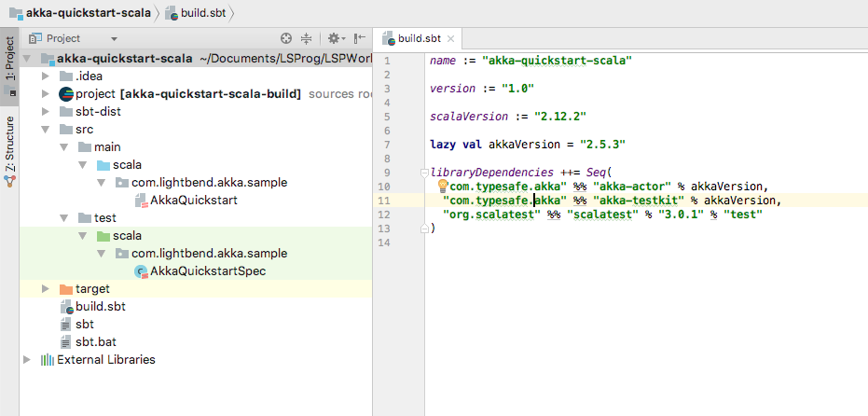Select AkkaQuickstartSpec in the tree
Screen dimensions: 868x416
coord(208,271)
